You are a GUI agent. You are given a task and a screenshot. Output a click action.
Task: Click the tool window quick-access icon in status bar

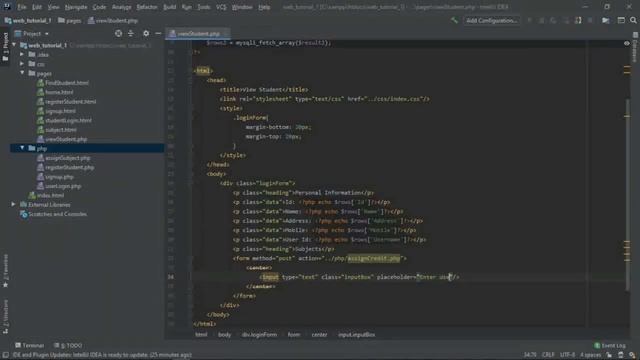coord(5,355)
